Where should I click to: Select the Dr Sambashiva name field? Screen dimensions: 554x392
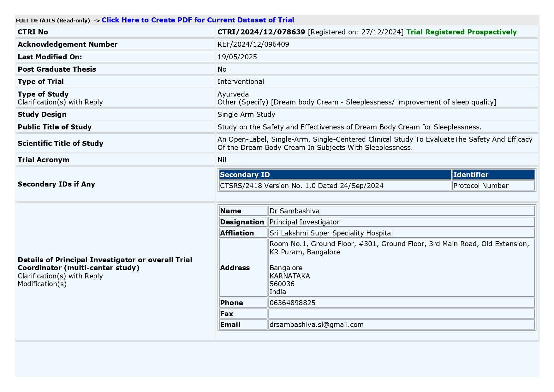294,211
